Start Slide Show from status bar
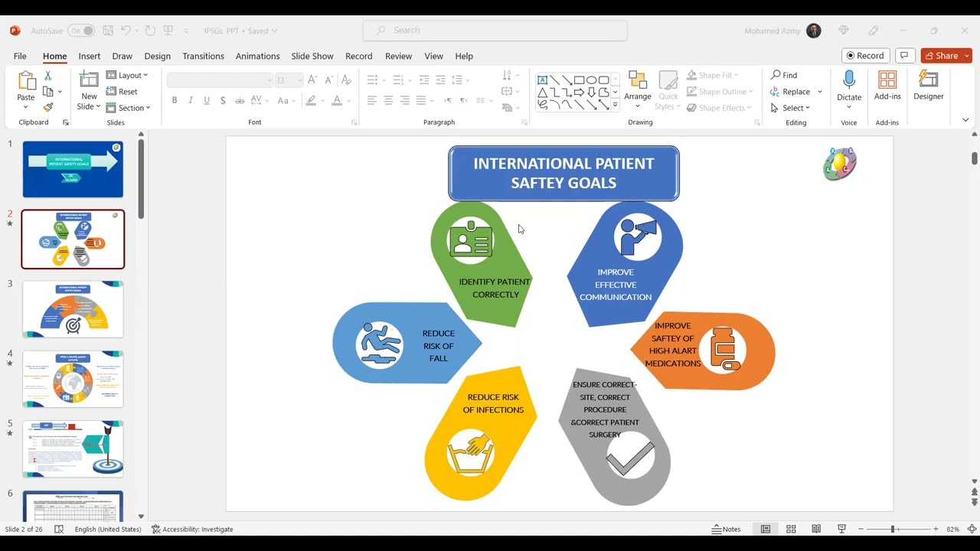Viewport: 980px width, 551px height. click(x=841, y=529)
